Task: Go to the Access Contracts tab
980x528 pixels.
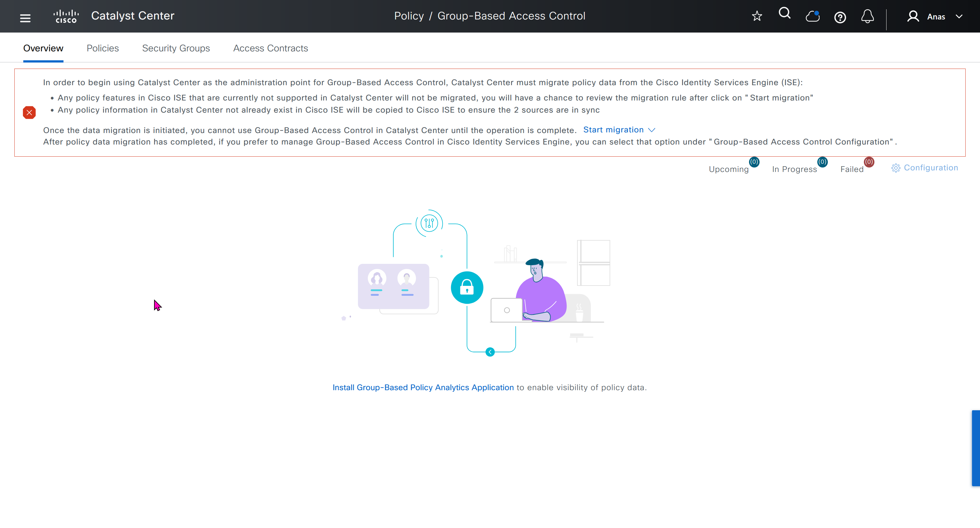Action: [271, 48]
